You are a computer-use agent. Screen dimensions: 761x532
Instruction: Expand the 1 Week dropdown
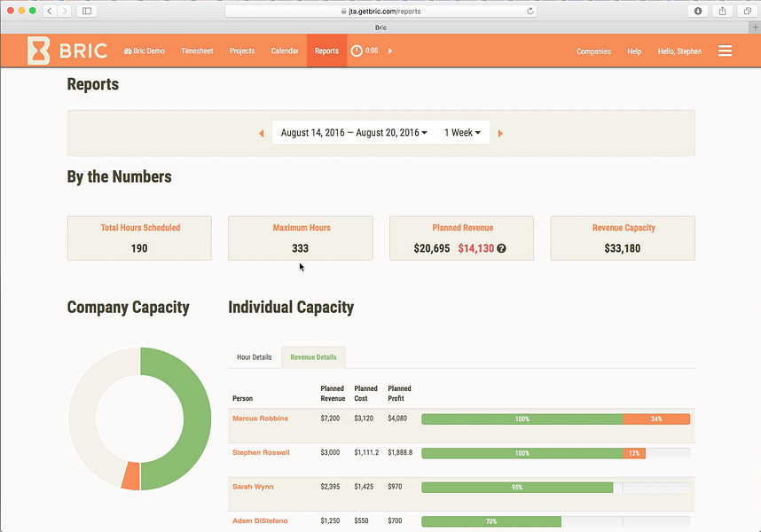pos(462,133)
